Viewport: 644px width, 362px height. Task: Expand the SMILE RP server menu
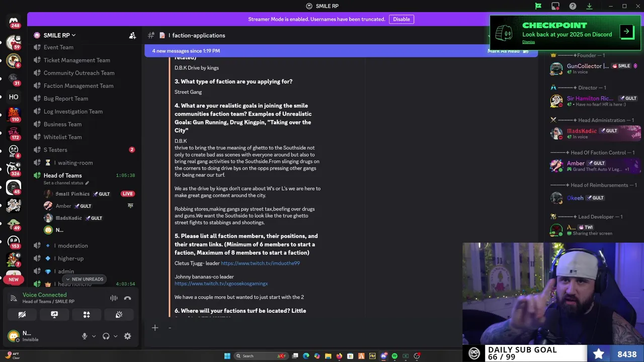tap(59, 35)
